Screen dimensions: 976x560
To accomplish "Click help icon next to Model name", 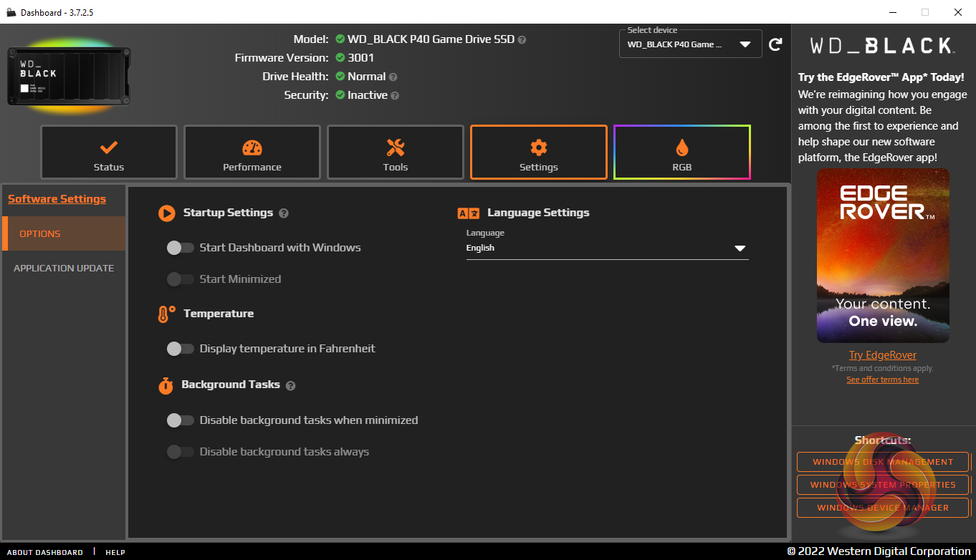I will [x=522, y=40].
